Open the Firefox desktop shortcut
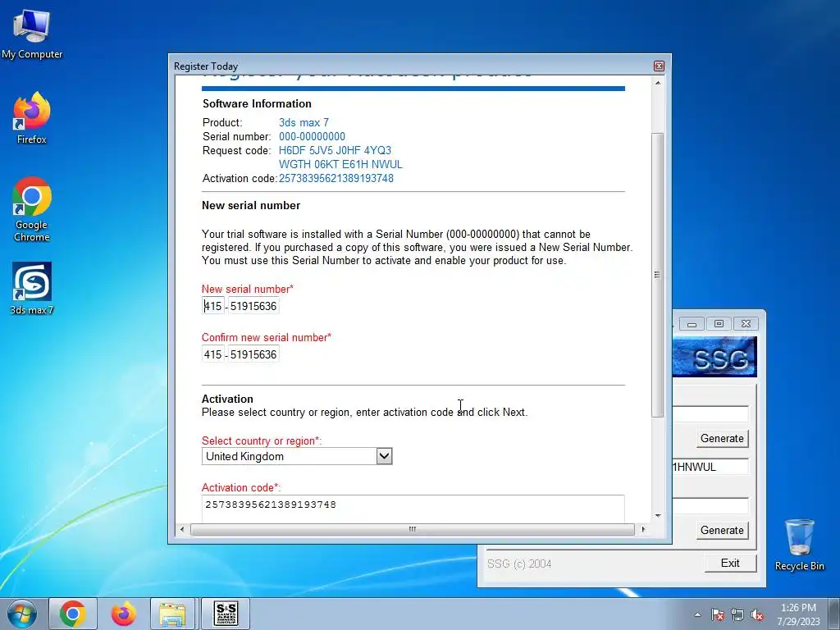 point(32,118)
